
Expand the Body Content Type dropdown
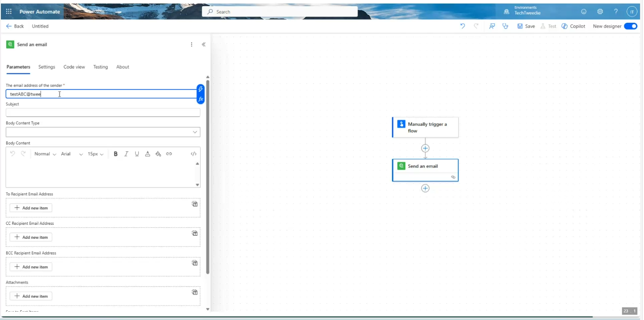tap(103, 132)
